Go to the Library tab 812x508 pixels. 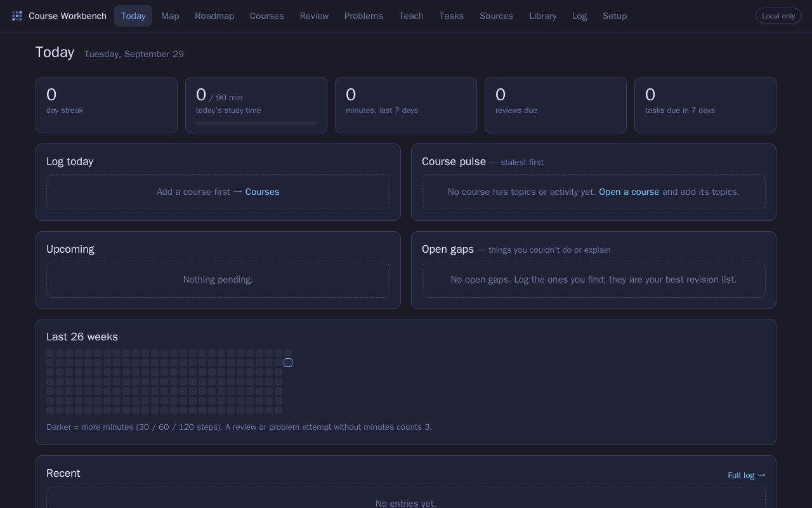tap(543, 16)
